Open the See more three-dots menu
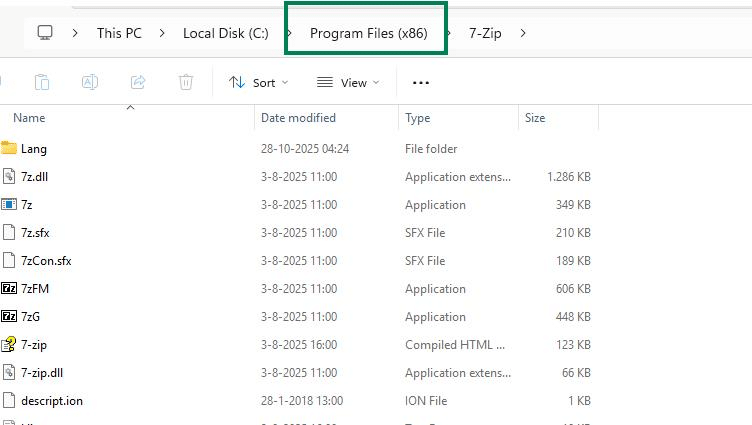The image size is (752, 425). click(x=421, y=83)
